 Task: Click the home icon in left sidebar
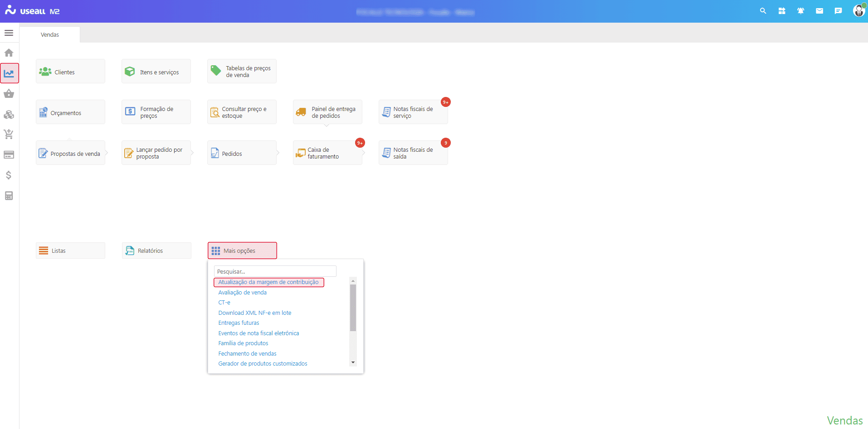point(9,53)
